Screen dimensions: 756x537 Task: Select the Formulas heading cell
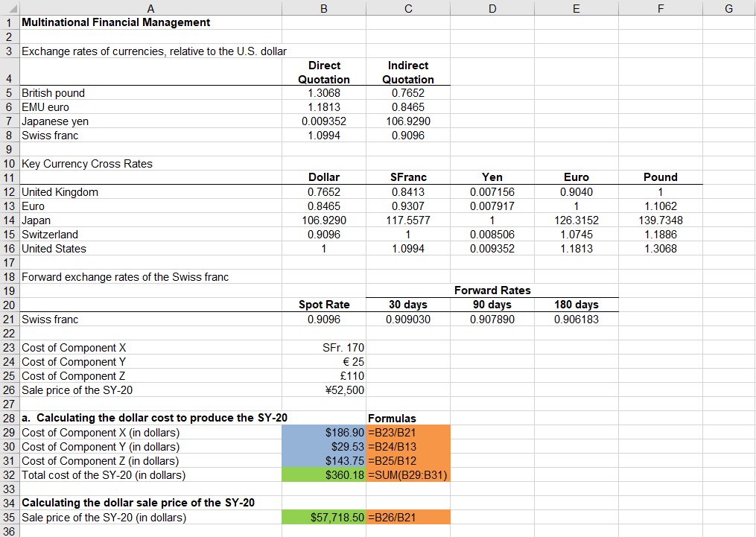click(x=408, y=419)
